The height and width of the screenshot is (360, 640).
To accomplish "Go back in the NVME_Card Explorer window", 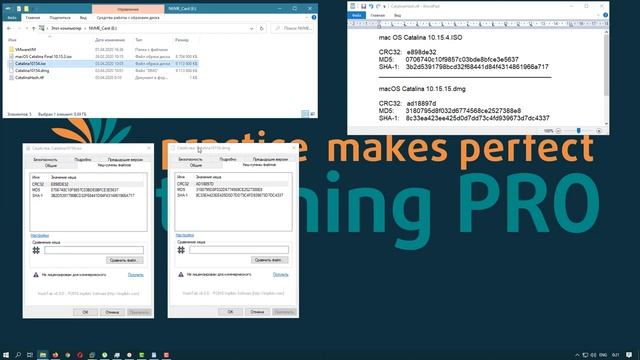I will [x=9, y=28].
